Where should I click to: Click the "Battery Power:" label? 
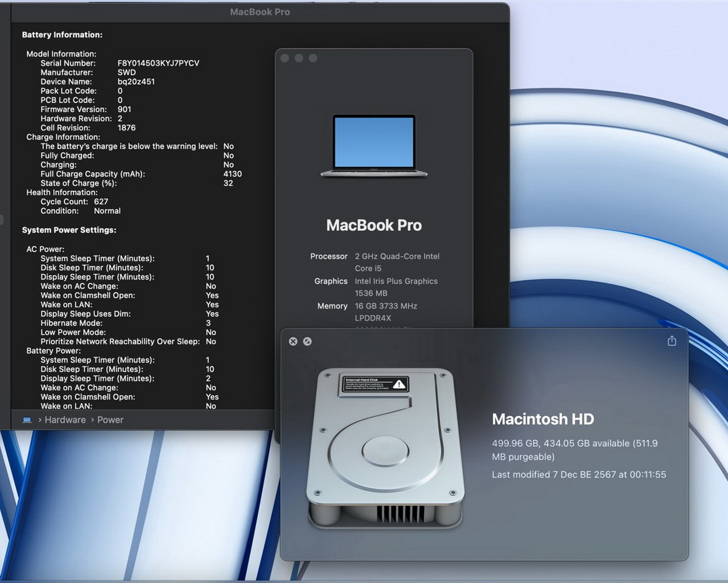click(54, 351)
